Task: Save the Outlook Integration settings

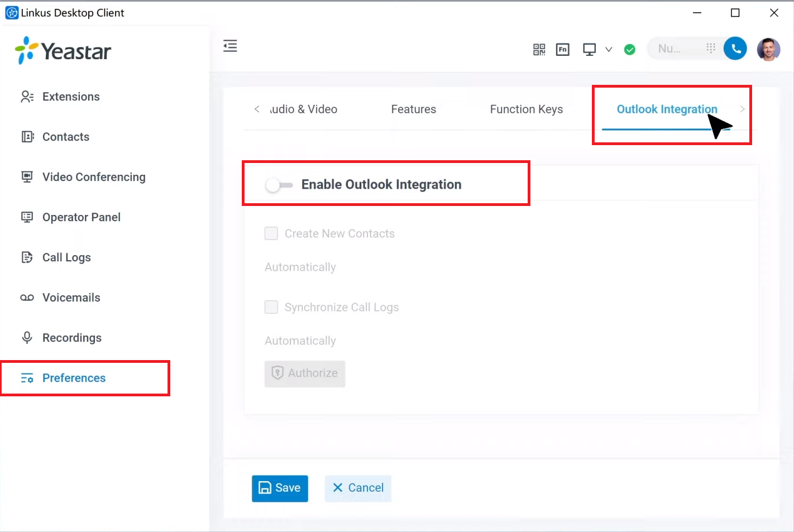Action: coord(280,488)
